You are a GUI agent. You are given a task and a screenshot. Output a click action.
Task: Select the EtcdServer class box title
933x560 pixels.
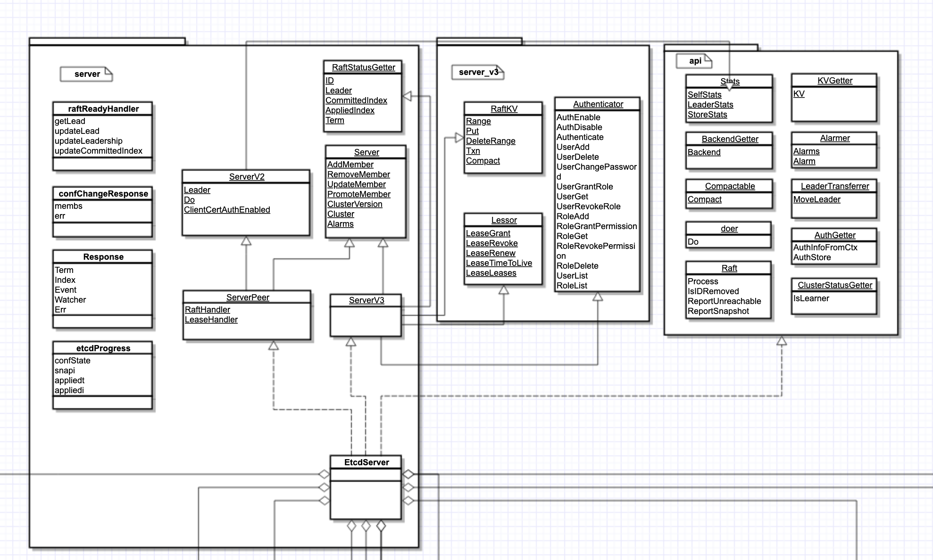click(366, 462)
